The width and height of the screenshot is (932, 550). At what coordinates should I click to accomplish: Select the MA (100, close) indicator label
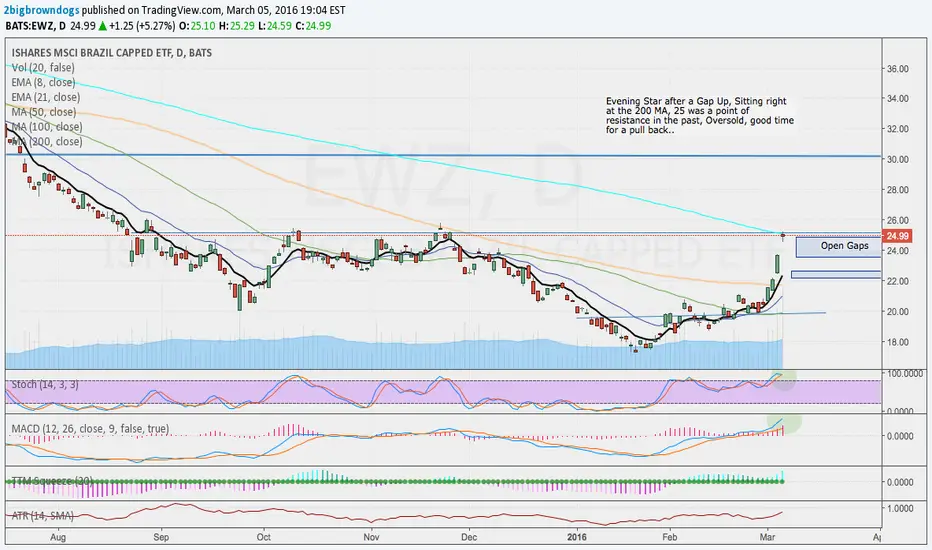[x=47, y=127]
